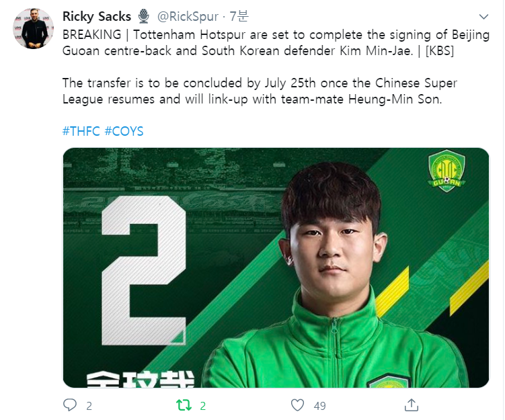Click the reply count beside the bubble

click(x=89, y=405)
